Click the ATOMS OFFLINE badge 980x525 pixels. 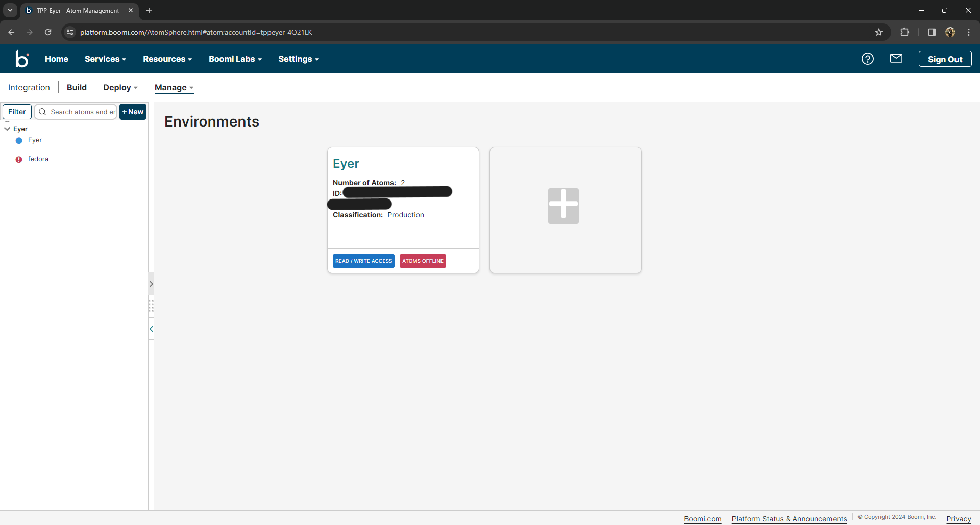(423, 261)
